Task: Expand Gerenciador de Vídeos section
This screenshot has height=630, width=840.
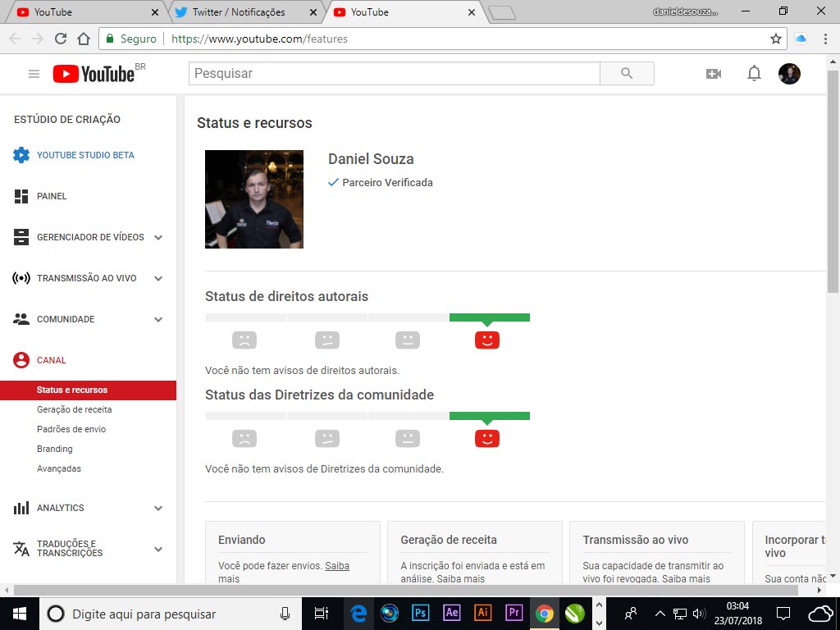Action: pos(158,237)
